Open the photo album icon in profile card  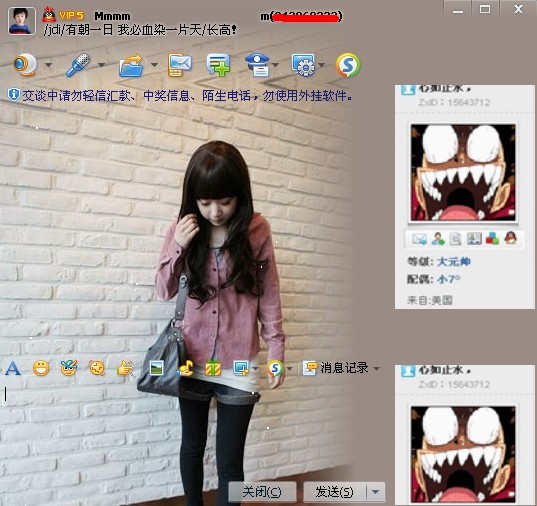[x=474, y=239]
